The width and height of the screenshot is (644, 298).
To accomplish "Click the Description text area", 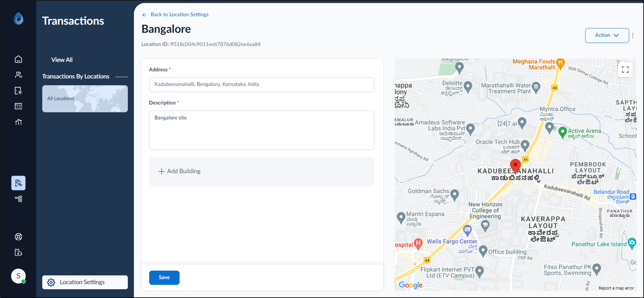I will pyautogui.click(x=262, y=130).
